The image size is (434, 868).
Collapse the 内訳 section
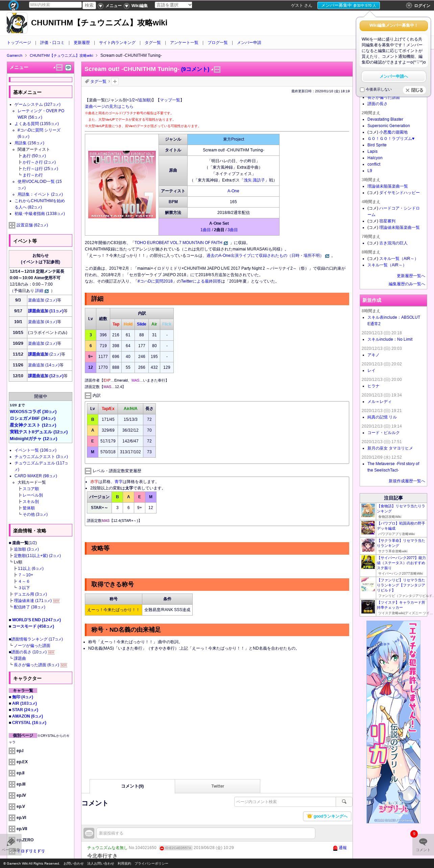click(x=88, y=395)
